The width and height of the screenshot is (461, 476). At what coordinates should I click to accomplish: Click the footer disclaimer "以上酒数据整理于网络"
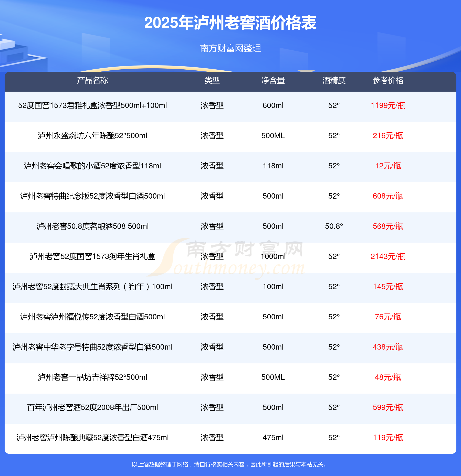point(160,464)
